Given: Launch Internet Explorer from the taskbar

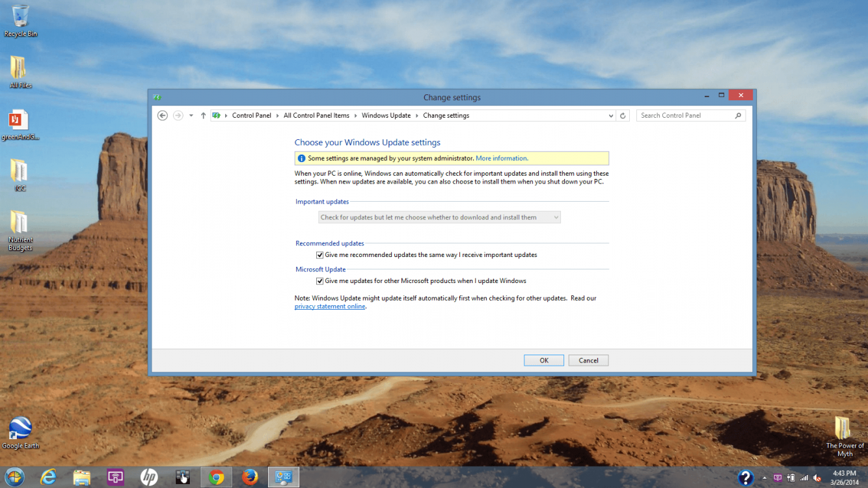Looking at the screenshot, I should (x=48, y=477).
